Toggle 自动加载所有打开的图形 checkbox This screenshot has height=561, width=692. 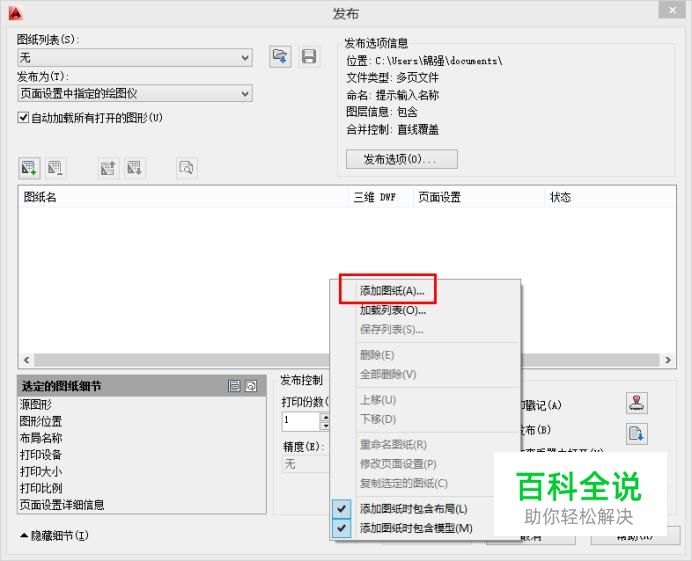[x=23, y=118]
